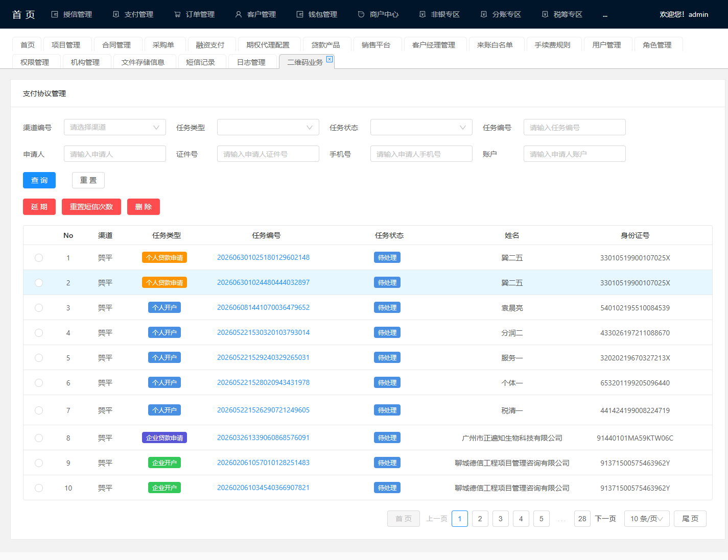Click the 授信管理 icon in top navigation
The width and height of the screenshot is (728, 560).
[x=55, y=14]
